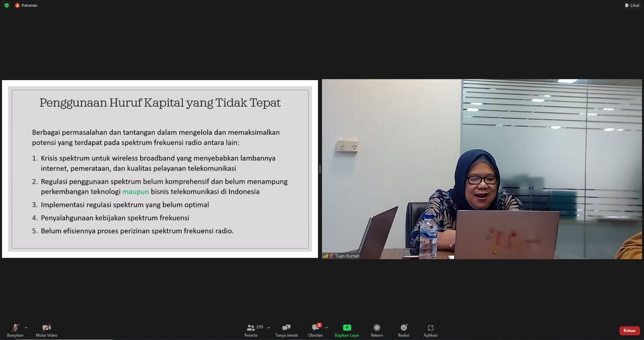Viewport: 644px width, 340px height.
Task: Open the Aplikasi apps panel
Action: (430, 328)
